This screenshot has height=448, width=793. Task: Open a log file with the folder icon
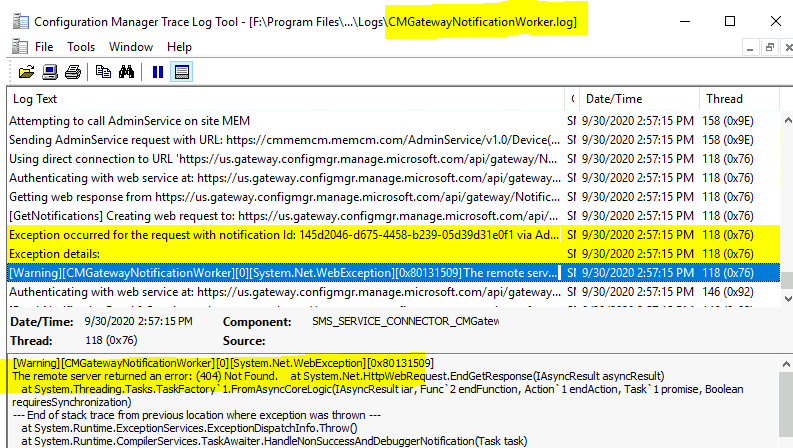pyautogui.click(x=26, y=72)
